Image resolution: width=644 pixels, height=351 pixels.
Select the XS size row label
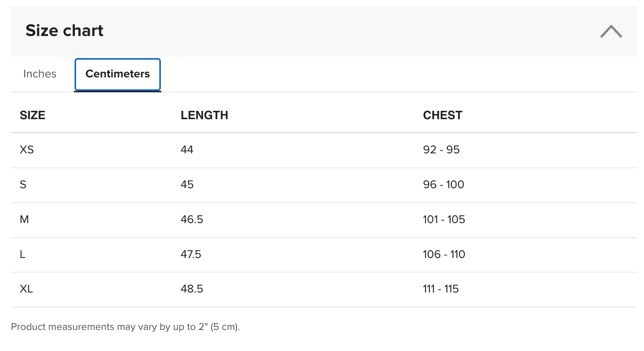(x=27, y=150)
